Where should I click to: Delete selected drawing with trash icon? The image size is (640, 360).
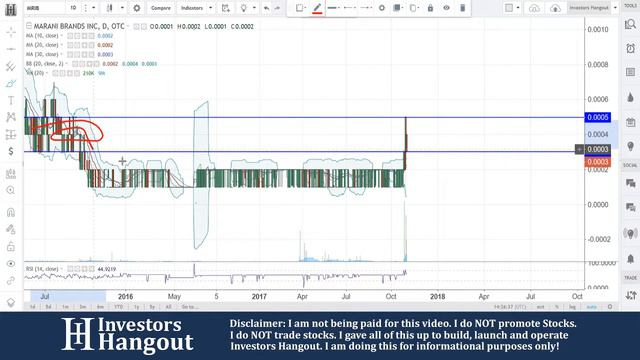tap(462, 8)
